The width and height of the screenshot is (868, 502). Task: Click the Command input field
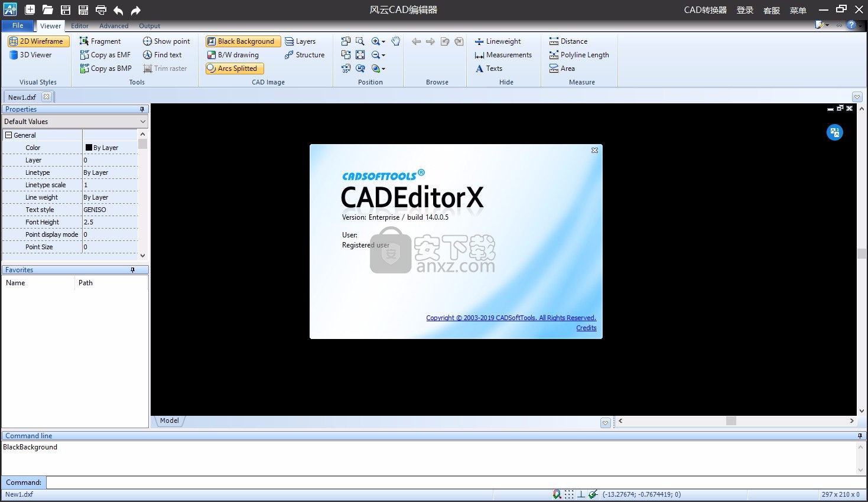tap(456, 483)
